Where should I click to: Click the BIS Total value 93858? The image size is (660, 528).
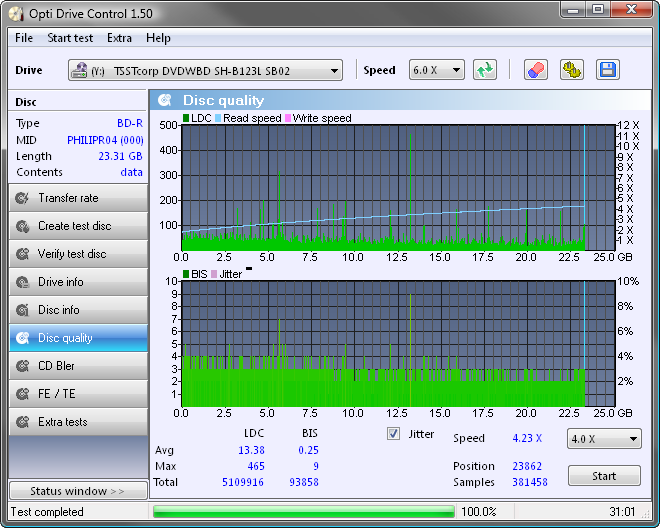pyautogui.click(x=304, y=482)
